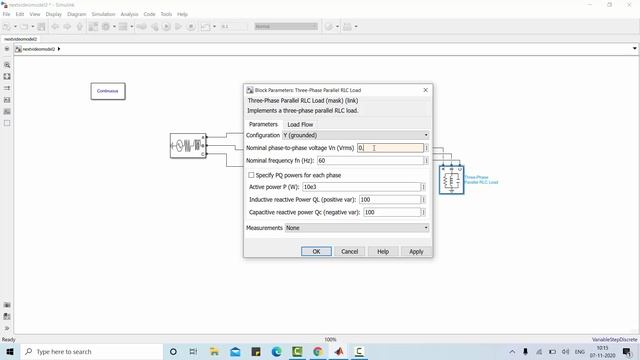
Task: Click Cancel in Block Parameters dialog
Action: [349, 251]
